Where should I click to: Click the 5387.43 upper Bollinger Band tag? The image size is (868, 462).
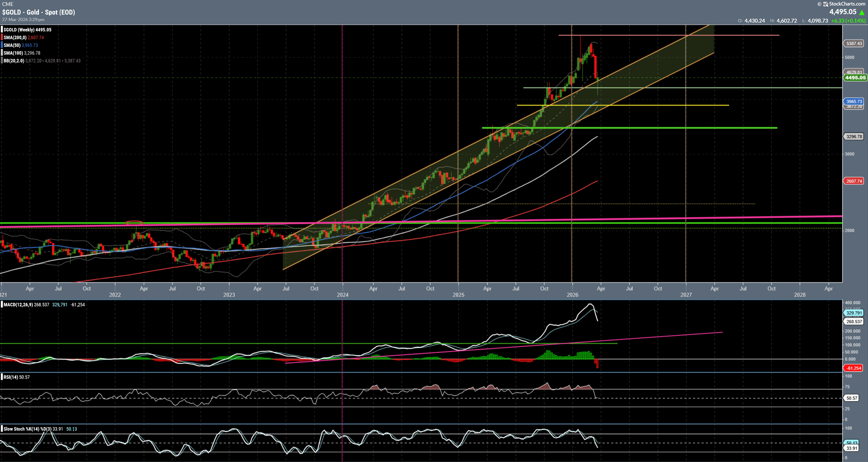tap(854, 44)
